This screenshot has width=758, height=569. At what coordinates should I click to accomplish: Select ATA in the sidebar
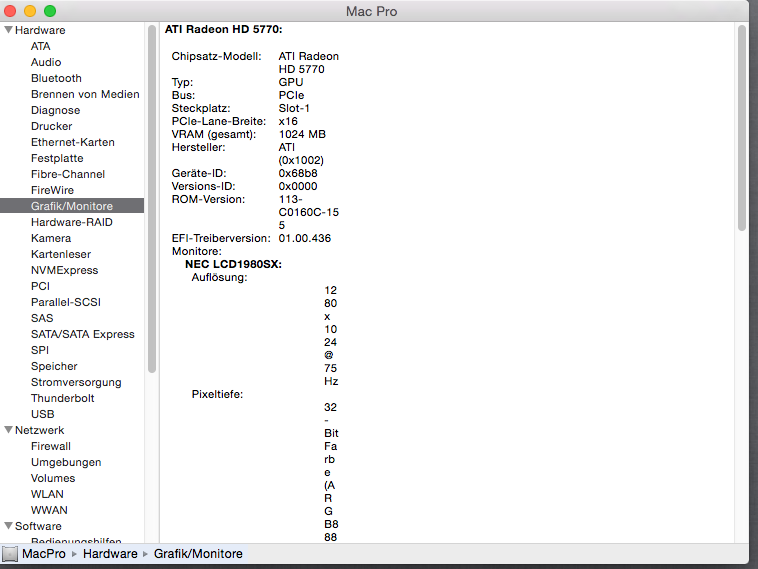pos(41,46)
